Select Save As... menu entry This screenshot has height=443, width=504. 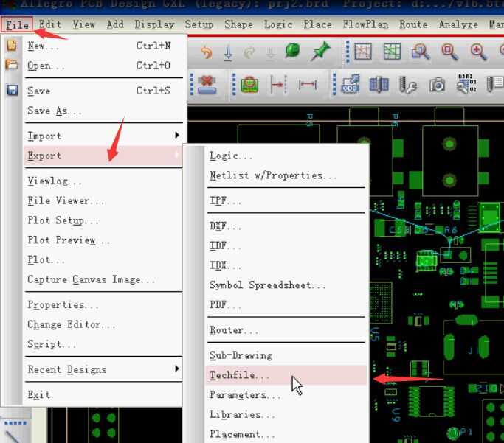104,111
